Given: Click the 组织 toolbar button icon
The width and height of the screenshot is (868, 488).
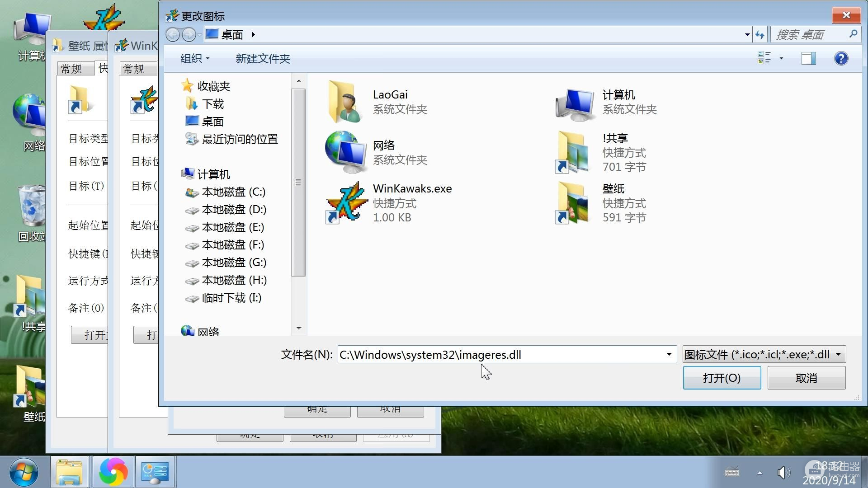Looking at the screenshot, I should [x=191, y=58].
